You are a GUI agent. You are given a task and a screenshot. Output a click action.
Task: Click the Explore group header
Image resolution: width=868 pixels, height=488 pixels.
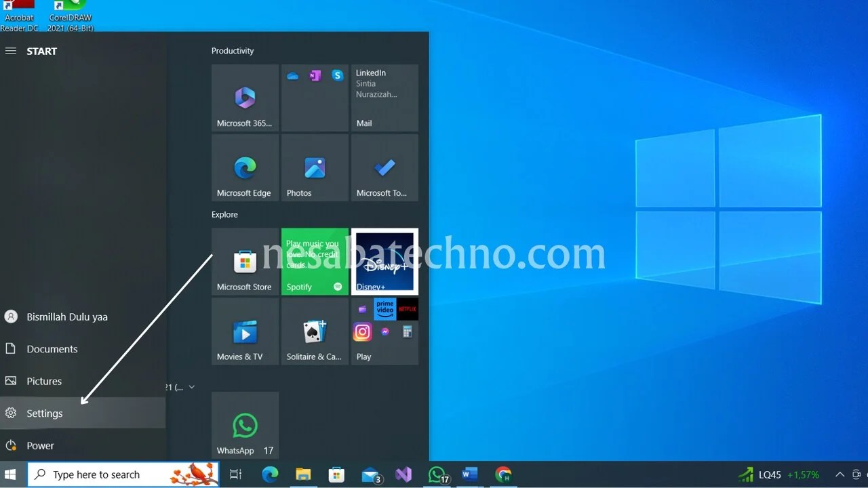click(224, 214)
